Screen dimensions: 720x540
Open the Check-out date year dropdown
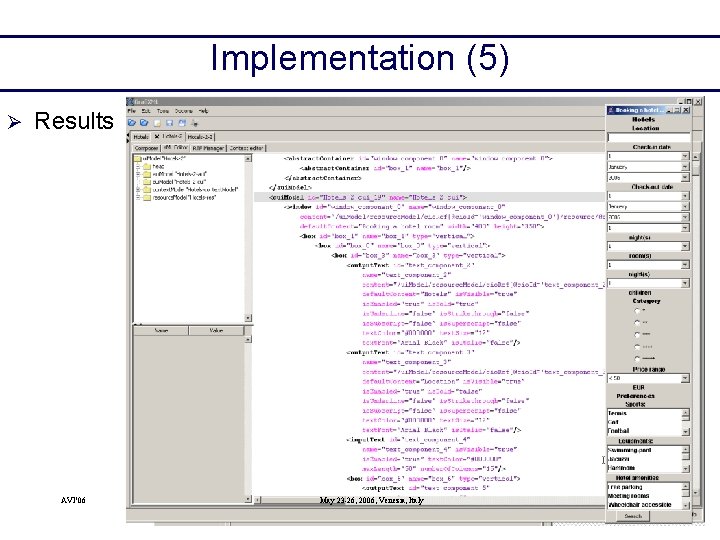(x=685, y=217)
